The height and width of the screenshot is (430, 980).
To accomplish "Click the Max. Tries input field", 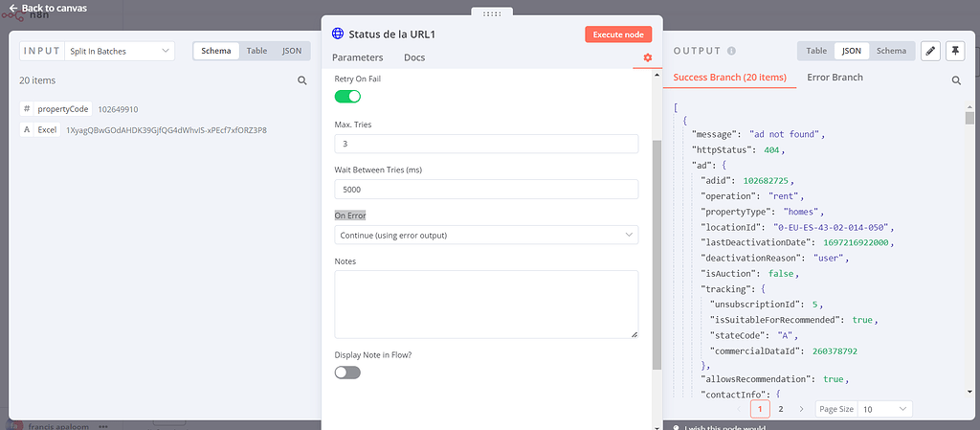I will tap(486, 144).
